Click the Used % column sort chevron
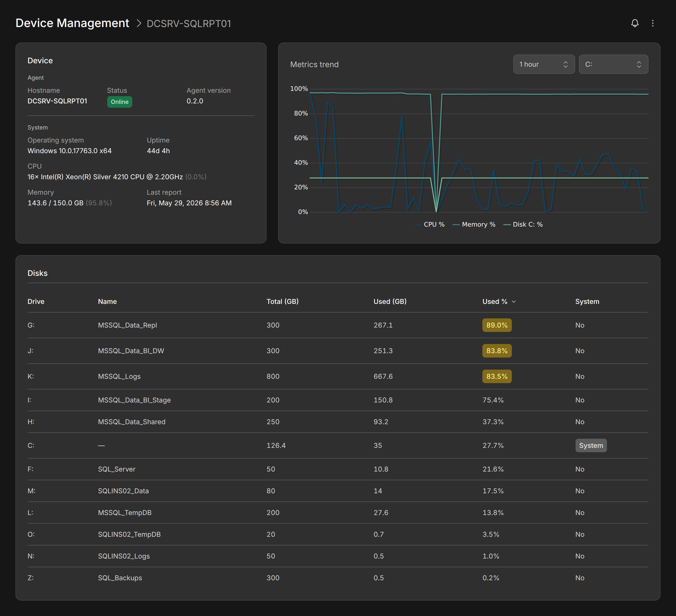Viewport: 676px width, 616px height. tap(514, 302)
